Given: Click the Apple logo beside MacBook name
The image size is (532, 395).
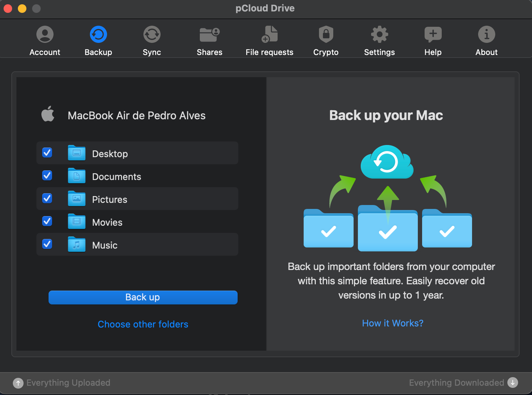Looking at the screenshot, I should tap(48, 114).
